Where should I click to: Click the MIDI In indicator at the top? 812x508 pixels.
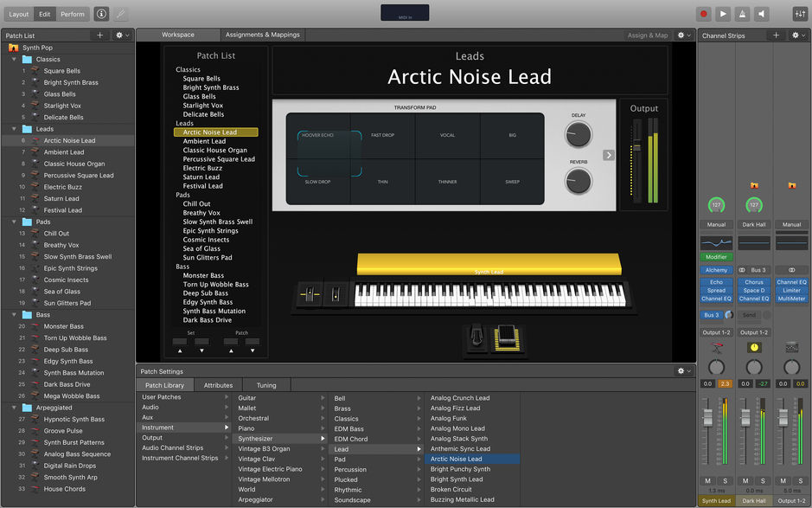coord(404,12)
